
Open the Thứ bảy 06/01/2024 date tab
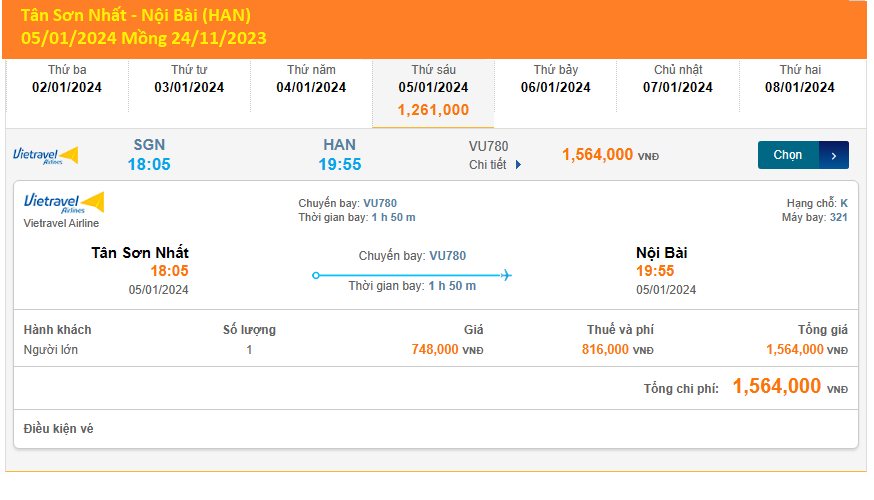pos(555,79)
